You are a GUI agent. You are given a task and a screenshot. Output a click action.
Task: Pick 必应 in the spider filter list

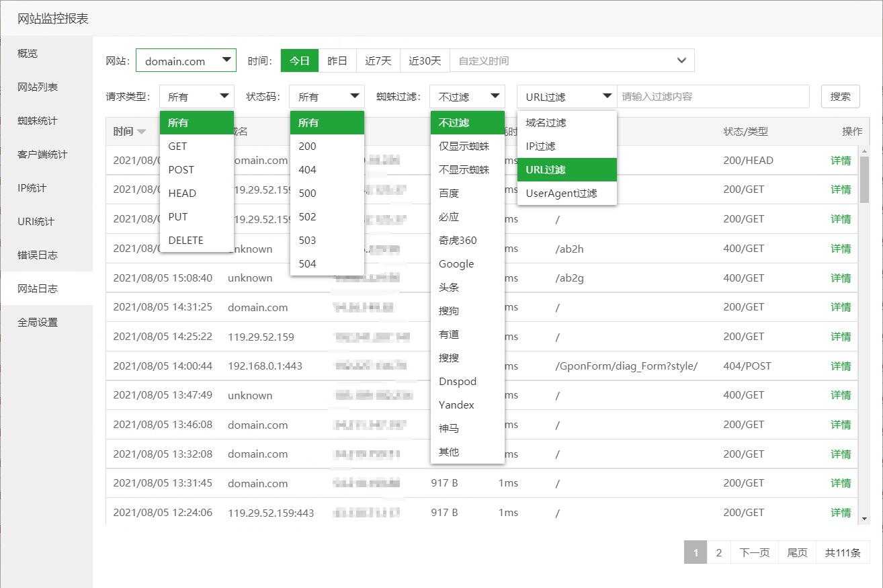point(468,217)
